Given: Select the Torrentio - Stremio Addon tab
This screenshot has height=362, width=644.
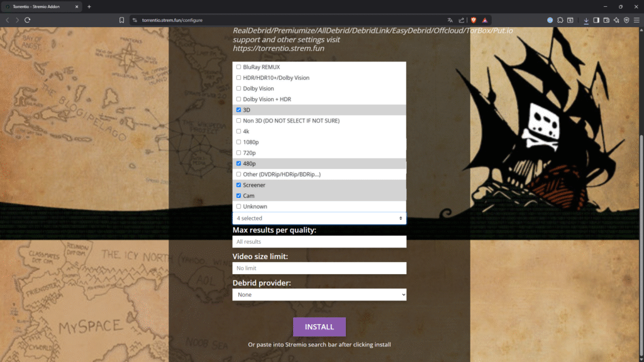Looking at the screenshot, I should click(41, 6).
